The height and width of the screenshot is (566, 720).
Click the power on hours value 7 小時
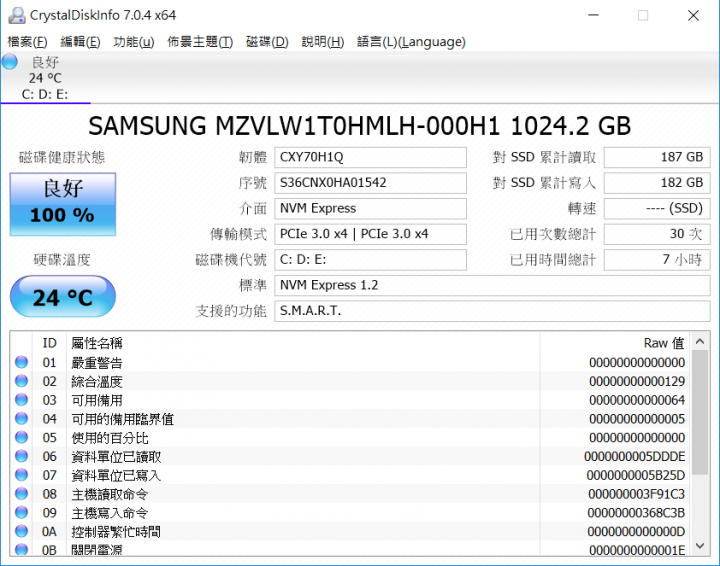657,260
